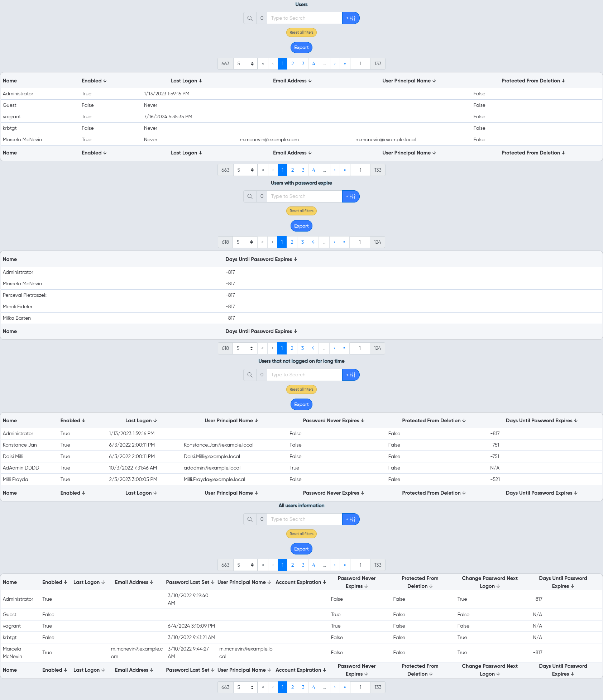Sort Users table by Email Address header
Image resolution: width=603 pixels, height=700 pixels.
point(292,81)
